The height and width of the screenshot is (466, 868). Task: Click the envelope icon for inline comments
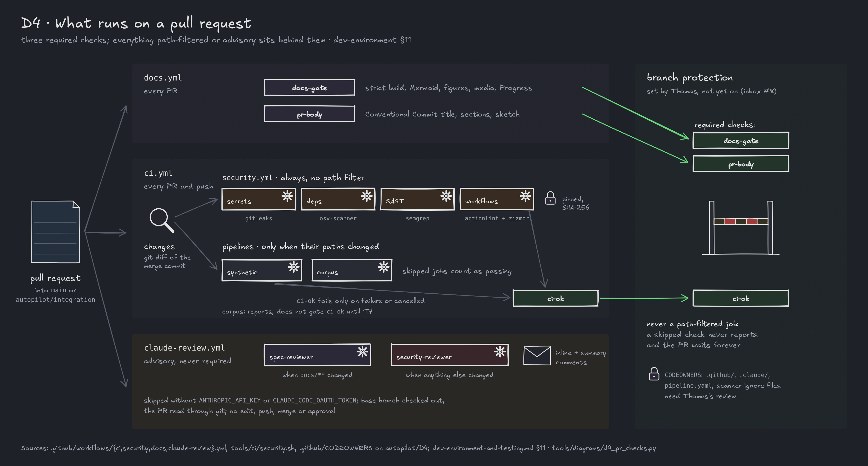pyautogui.click(x=537, y=356)
